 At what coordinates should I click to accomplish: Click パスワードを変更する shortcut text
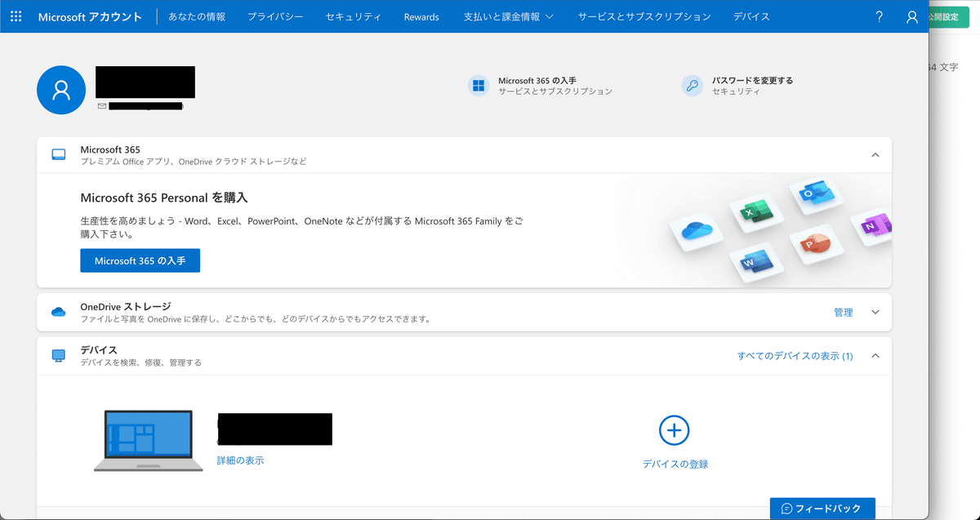pyautogui.click(x=752, y=81)
